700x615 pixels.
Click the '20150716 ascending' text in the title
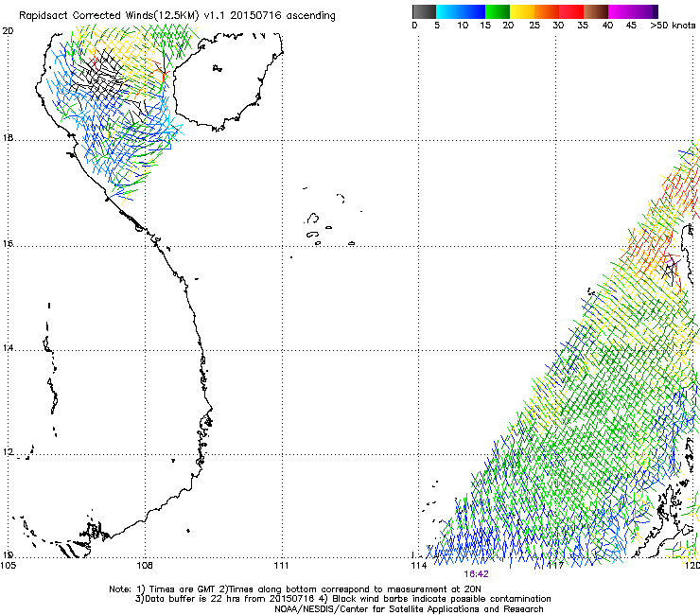pyautogui.click(x=283, y=16)
